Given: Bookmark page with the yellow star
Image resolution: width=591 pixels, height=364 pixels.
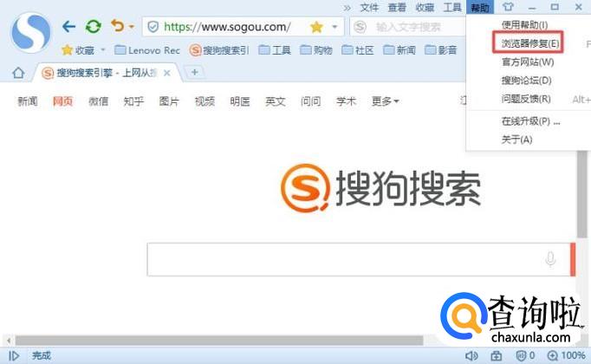Looking at the screenshot, I should (316, 27).
